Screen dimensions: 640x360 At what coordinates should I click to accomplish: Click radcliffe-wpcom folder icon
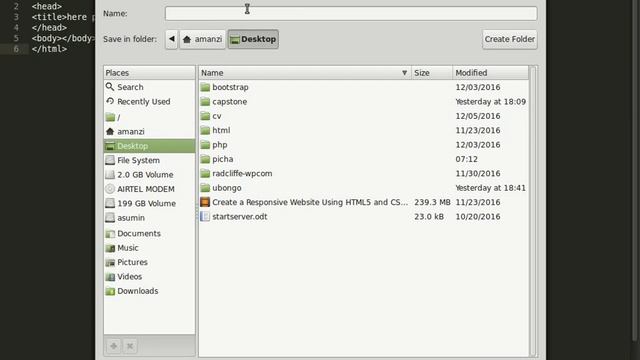(205, 173)
